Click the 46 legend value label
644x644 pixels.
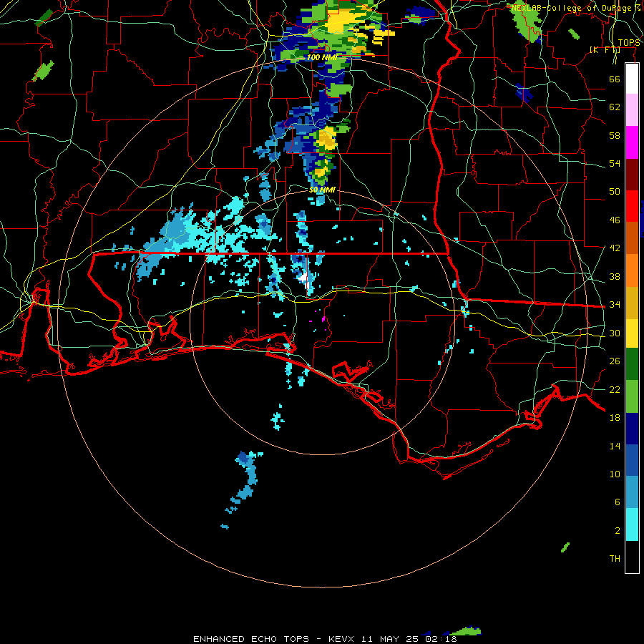(x=615, y=220)
